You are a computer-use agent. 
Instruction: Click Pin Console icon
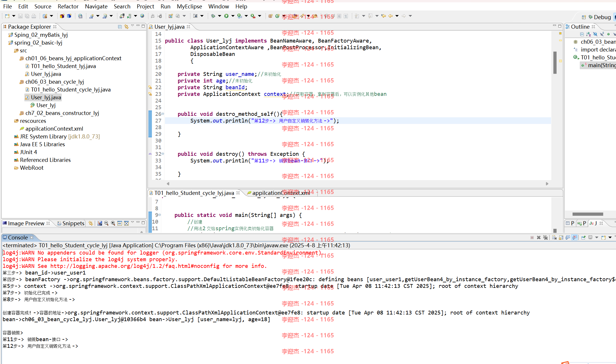click(x=583, y=237)
